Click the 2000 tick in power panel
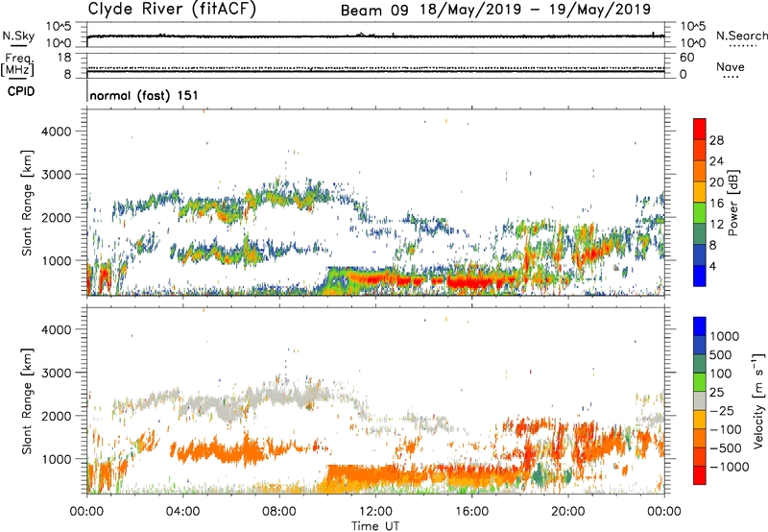This screenshot has height=532, width=768. [57, 217]
